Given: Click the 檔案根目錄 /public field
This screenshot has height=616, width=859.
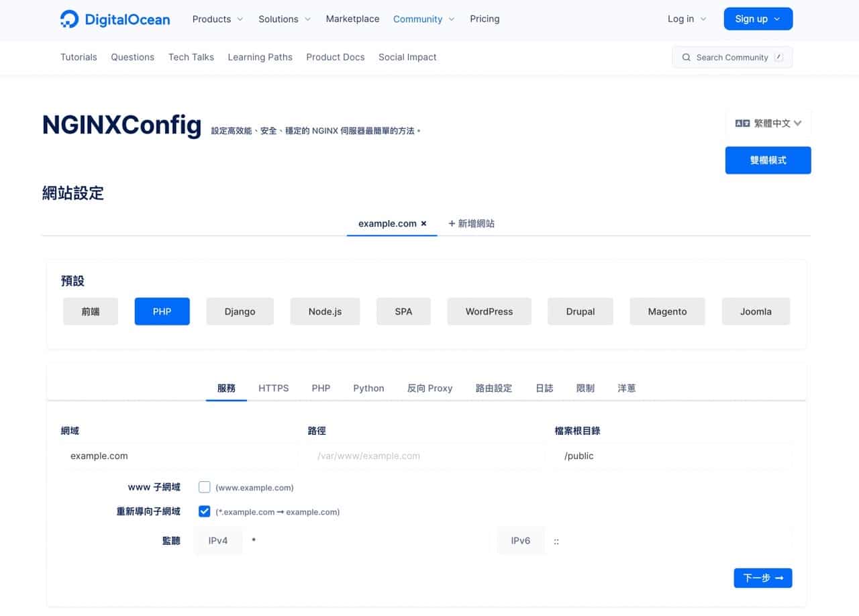Looking at the screenshot, I should 673,456.
